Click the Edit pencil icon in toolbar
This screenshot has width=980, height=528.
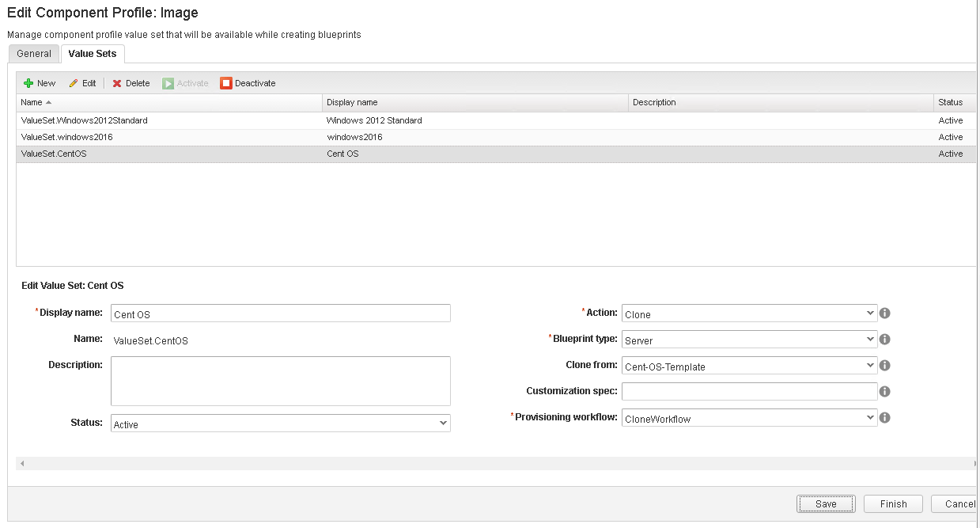pyautogui.click(x=74, y=83)
